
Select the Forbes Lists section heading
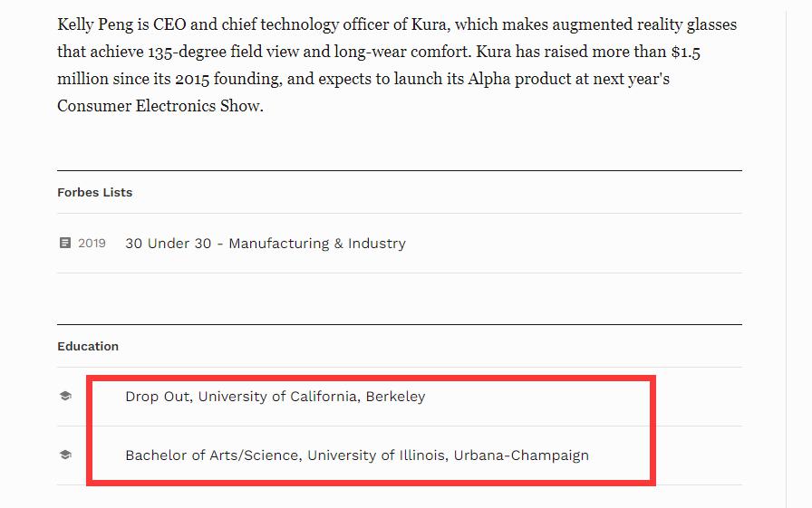(x=94, y=193)
